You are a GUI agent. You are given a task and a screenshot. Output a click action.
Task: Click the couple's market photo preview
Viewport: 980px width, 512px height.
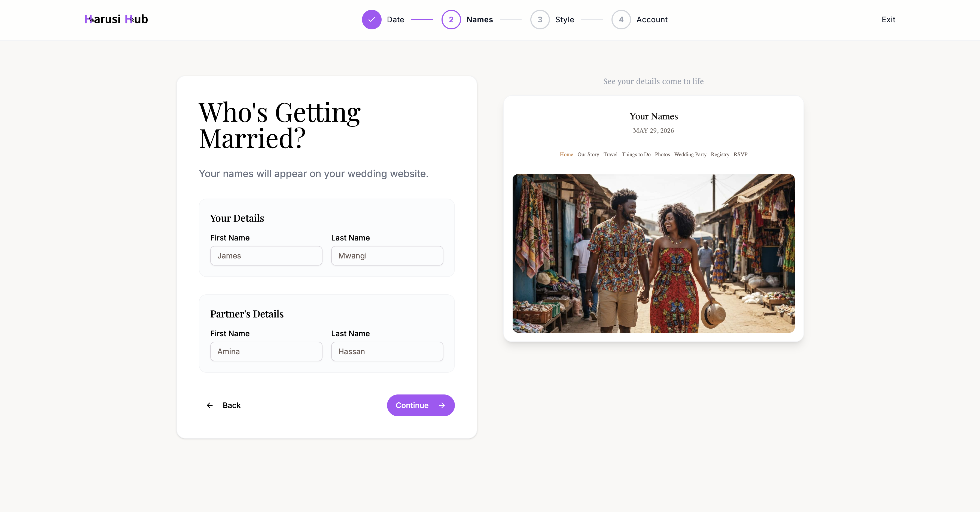653,253
